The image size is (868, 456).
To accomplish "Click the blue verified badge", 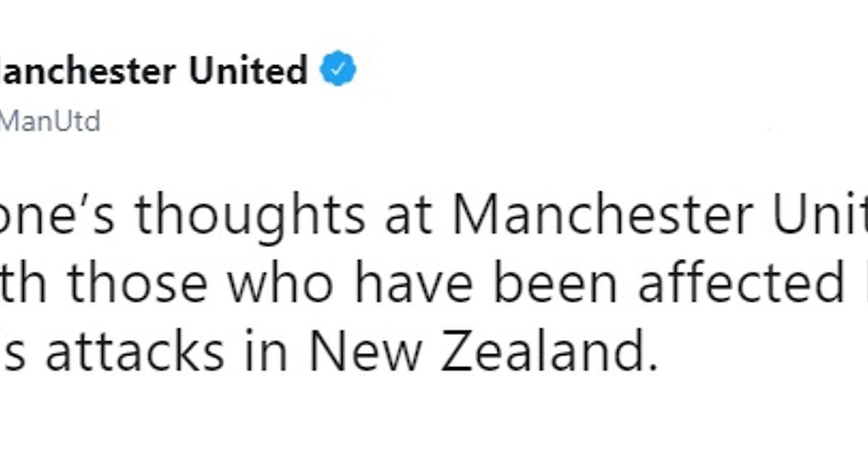I will pyautogui.click(x=339, y=70).
